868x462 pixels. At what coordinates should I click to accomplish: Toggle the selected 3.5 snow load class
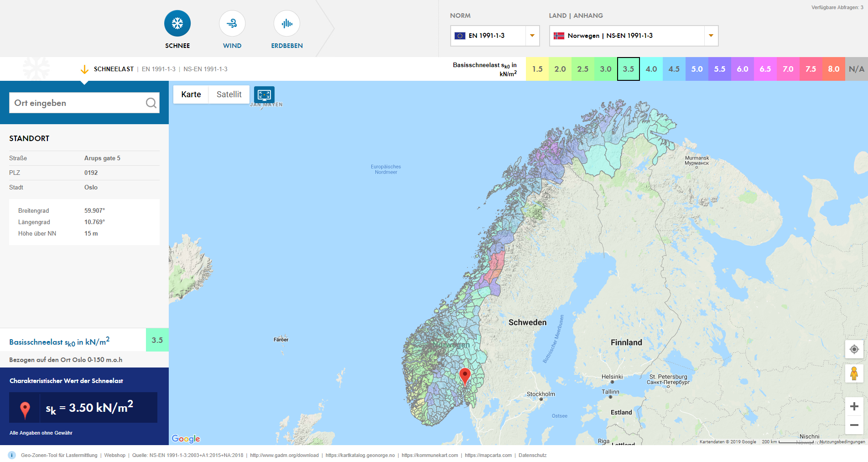pos(629,69)
